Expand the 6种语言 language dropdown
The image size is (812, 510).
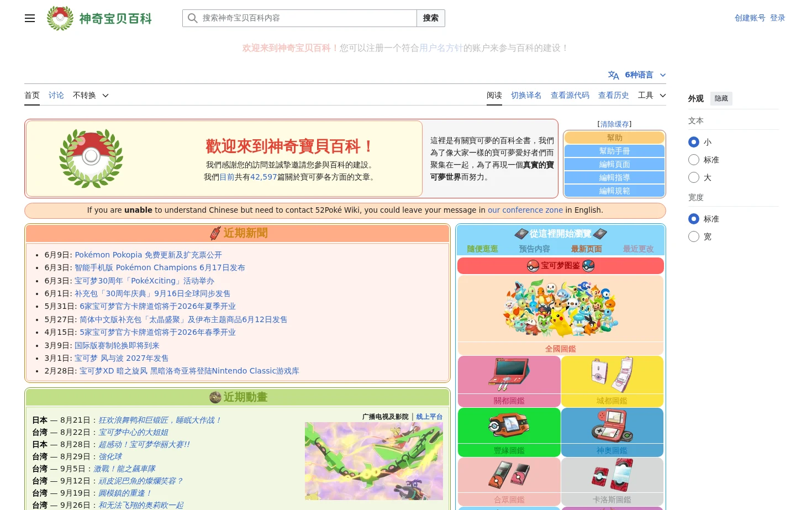click(637, 75)
